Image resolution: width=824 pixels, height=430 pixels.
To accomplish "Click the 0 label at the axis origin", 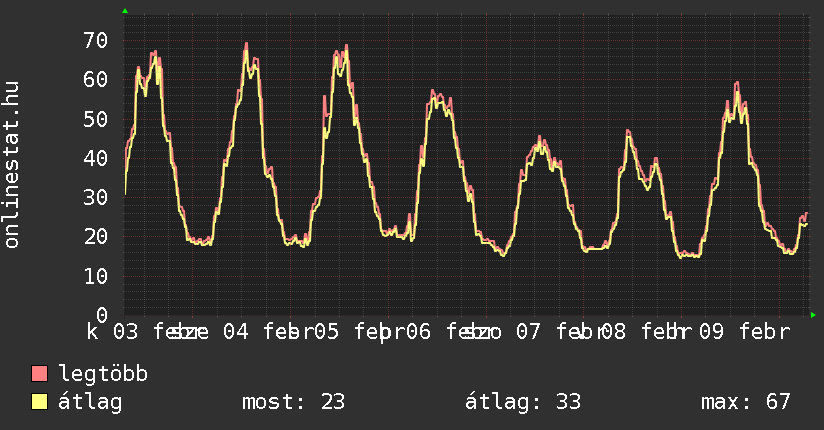I will click(x=101, y=314).
